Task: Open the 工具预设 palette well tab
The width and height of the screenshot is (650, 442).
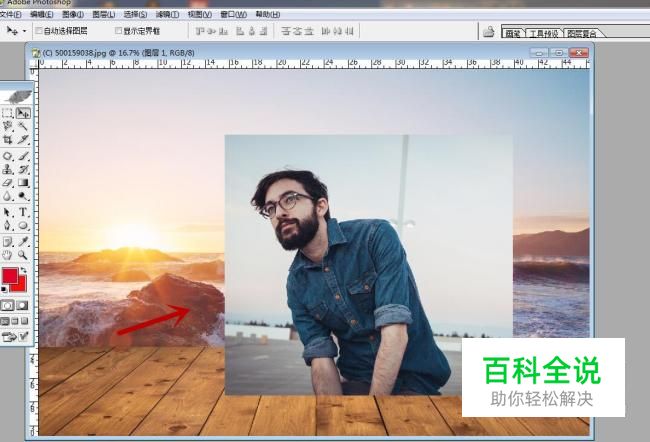Action: 544,34
